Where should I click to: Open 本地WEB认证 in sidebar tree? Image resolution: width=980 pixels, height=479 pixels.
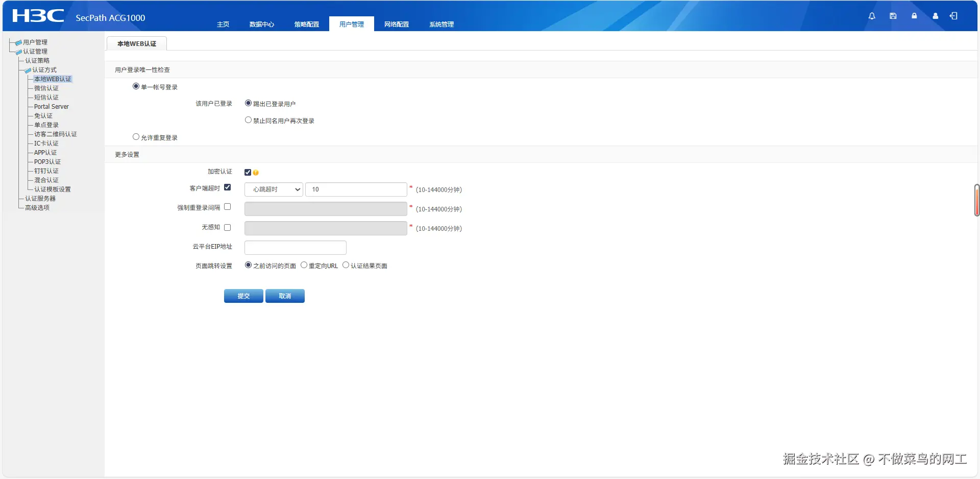53,79
